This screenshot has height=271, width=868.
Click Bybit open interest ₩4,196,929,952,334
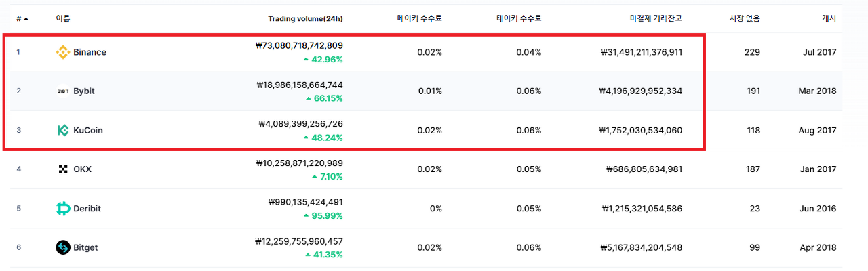click(641, 91)
